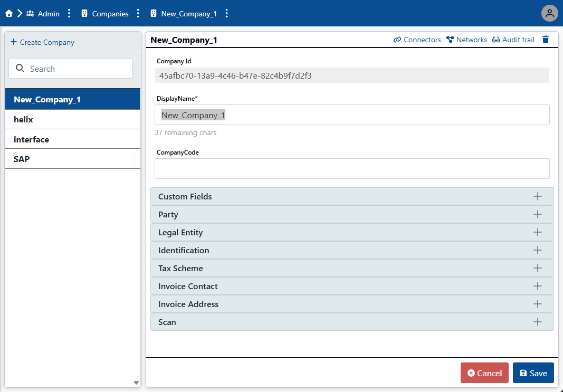563x392 pixels.
Task: Go to Admin breadcrumb item
Action: 49,14
